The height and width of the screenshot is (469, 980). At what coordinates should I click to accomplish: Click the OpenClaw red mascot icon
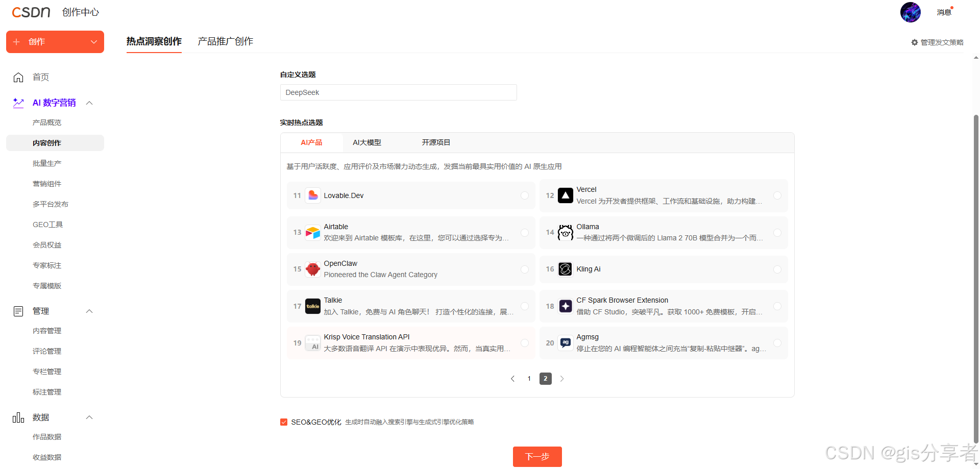[313, 269]
